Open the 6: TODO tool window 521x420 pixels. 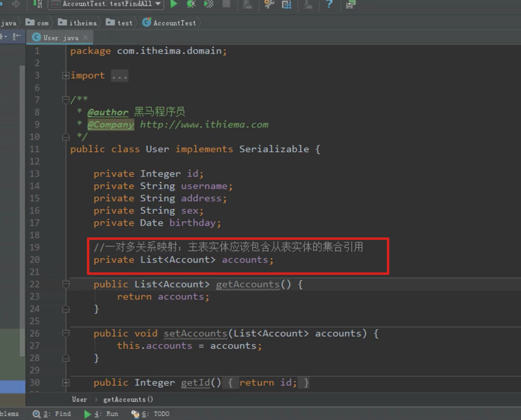click(150, 414)
